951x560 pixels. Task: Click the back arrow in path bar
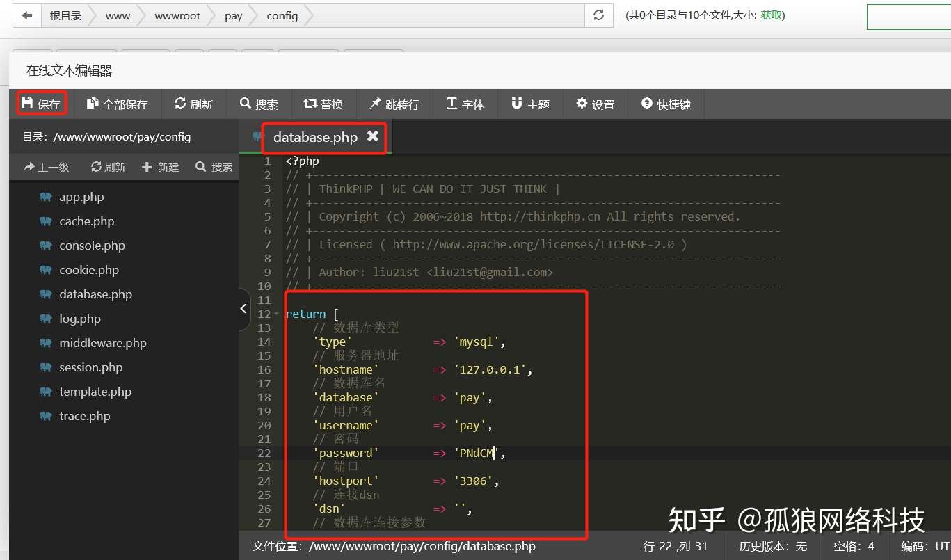coord(27,15)
